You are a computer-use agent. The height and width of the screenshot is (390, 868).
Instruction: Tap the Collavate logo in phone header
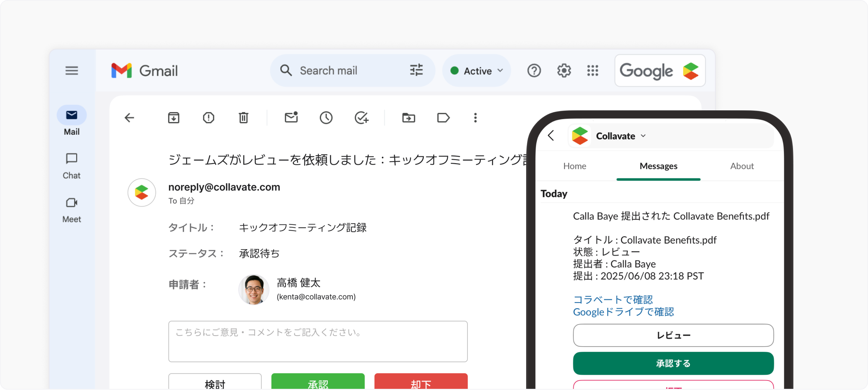(x=580, y=136)
